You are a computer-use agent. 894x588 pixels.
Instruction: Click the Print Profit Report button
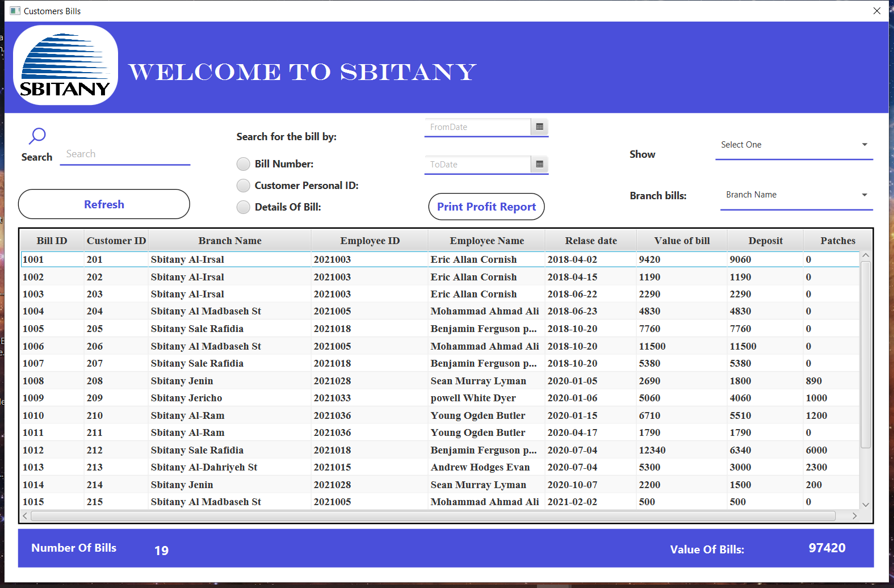tap(486, 207)
